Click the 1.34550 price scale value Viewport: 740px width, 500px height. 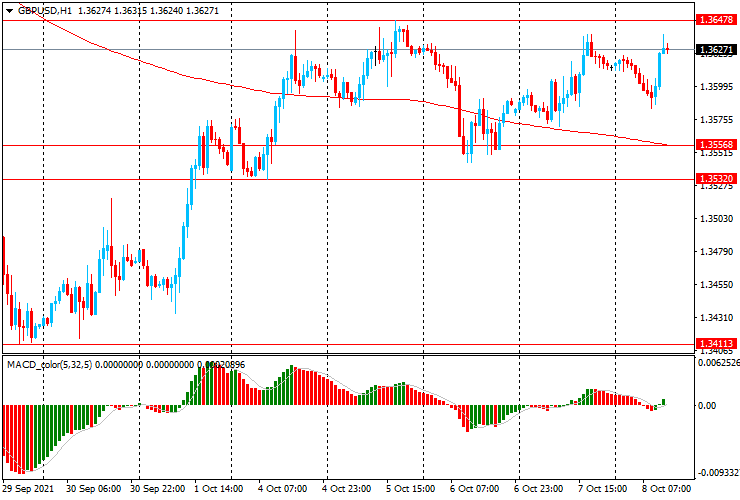click(717, 285)
